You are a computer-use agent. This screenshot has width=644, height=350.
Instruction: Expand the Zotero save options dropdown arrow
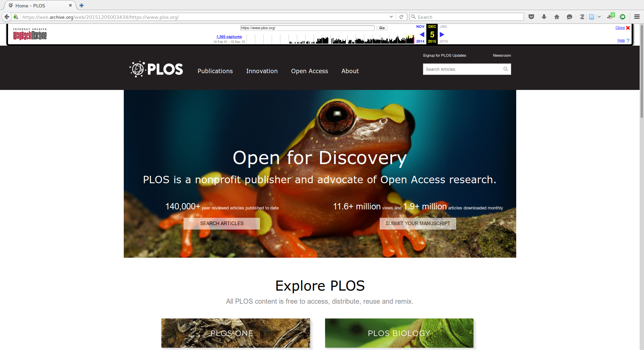tap(599, 17)
